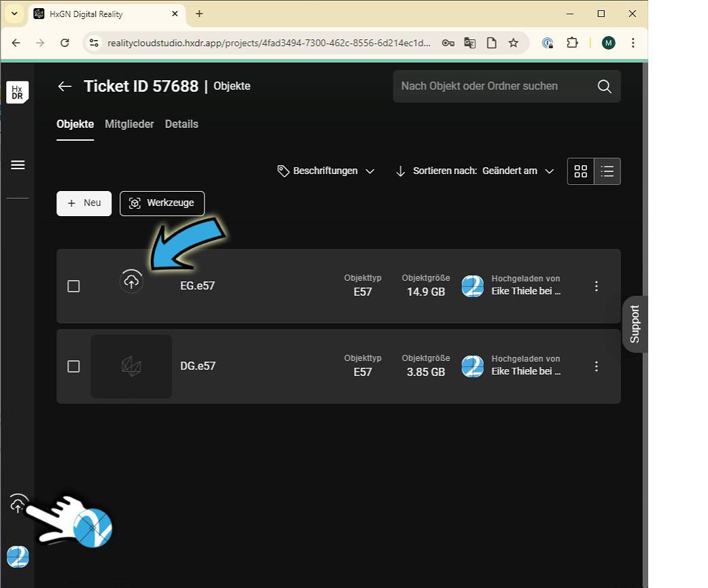Open a new browser tab
The width and height of the screenshot is (708, 588).
point(199,14)
